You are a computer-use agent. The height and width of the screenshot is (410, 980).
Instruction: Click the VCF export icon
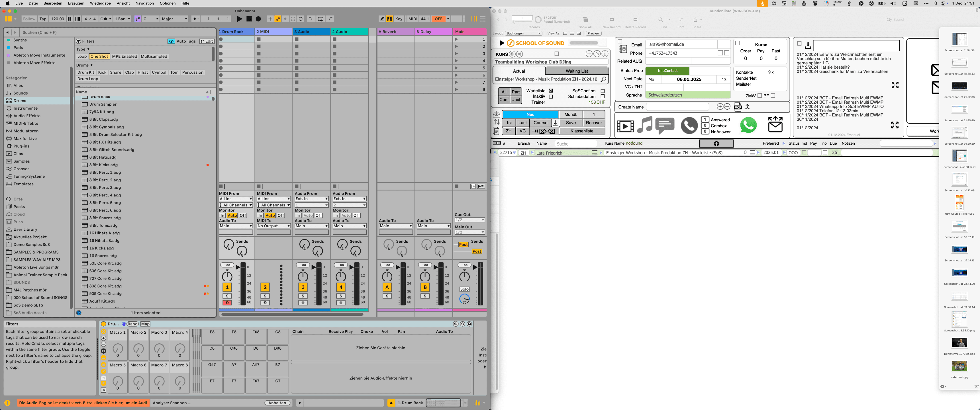[738, 107]
